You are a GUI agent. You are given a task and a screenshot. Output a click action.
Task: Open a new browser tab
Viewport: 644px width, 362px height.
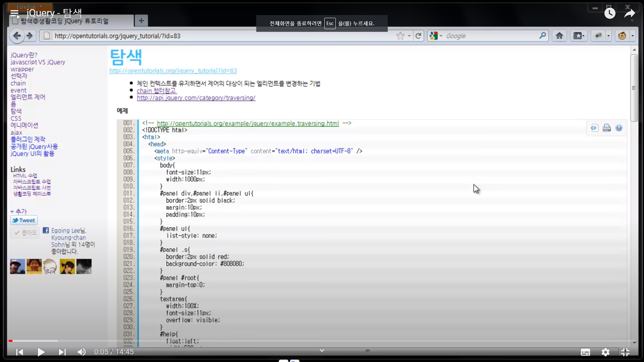coord(141,21)
